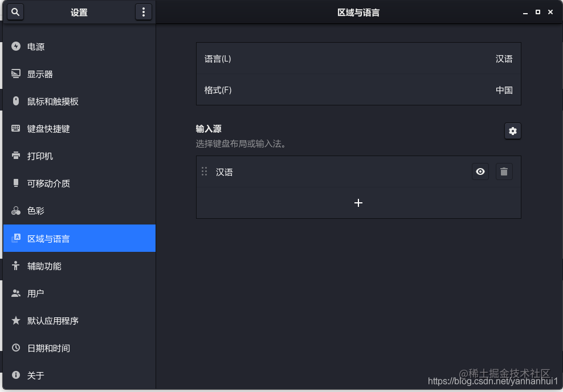This screenshot has height=392, width=563.
Task: Add an input source with plus button
Action: coord(358,203)
